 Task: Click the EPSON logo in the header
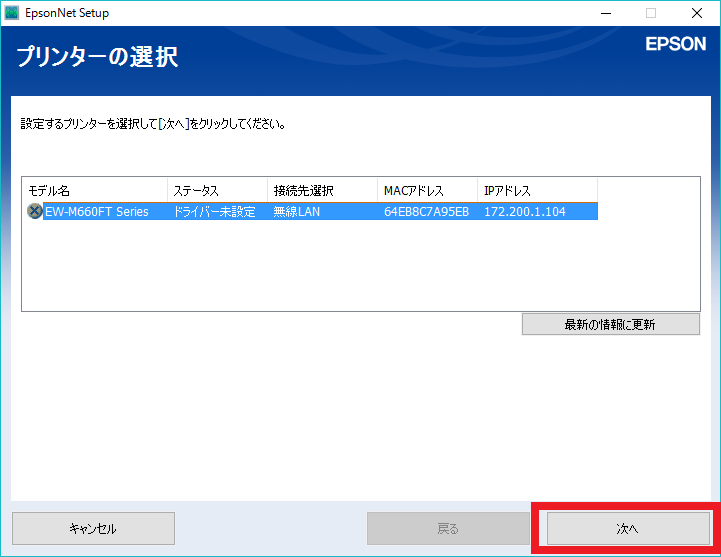(x=675, y=44)
